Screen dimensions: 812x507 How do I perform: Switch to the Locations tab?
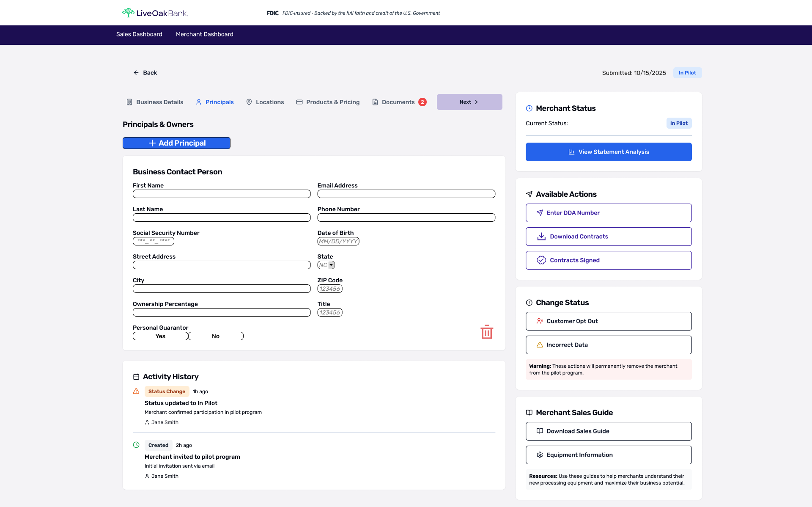tap(265, 102)
